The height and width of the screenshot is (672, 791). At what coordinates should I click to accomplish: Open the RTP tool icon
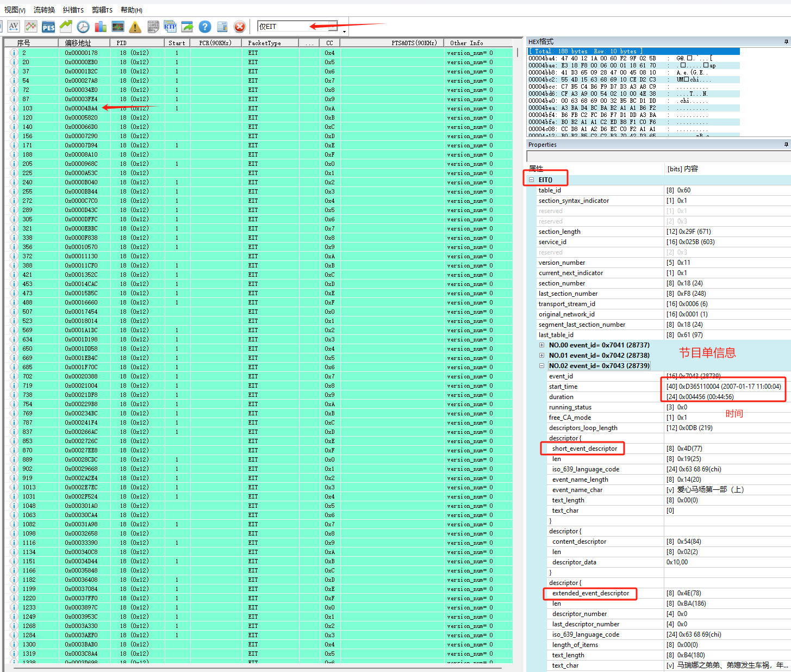tap(170, 26)
